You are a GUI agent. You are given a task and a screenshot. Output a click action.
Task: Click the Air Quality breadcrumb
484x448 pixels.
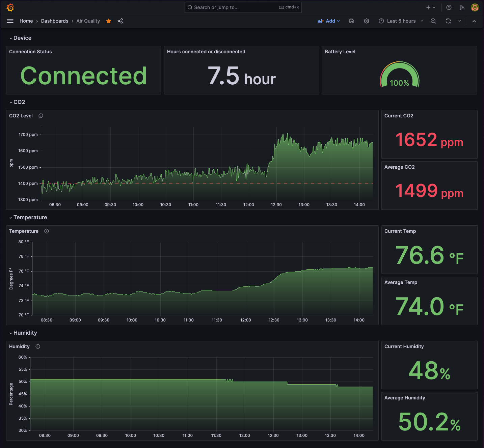[x=88, y=21]
